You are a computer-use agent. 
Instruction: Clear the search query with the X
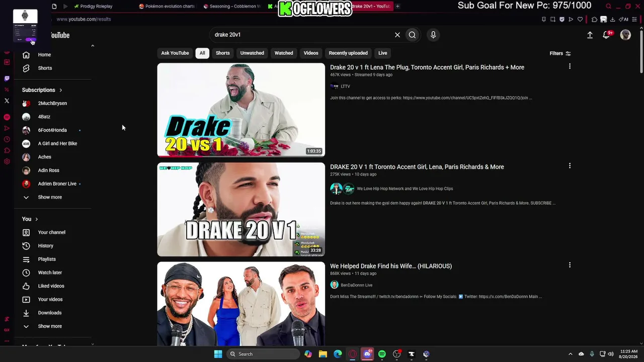click(x=397, y=35)
